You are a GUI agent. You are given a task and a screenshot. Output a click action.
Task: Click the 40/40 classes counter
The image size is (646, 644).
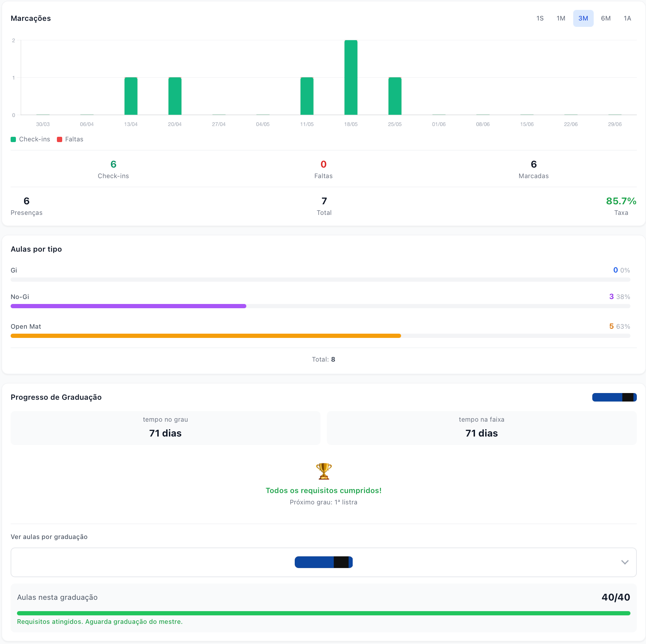click(x=616, y=597)
